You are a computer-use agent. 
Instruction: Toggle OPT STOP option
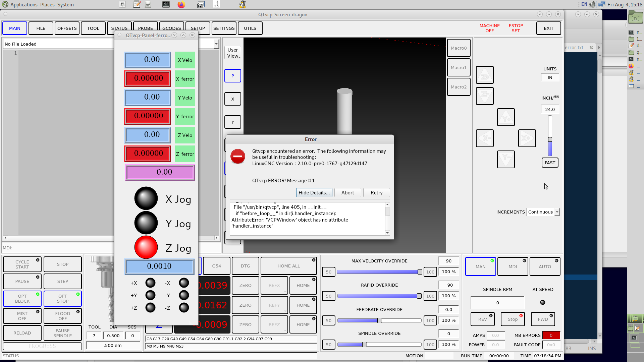pyautogui.click(x=63, y=299)
